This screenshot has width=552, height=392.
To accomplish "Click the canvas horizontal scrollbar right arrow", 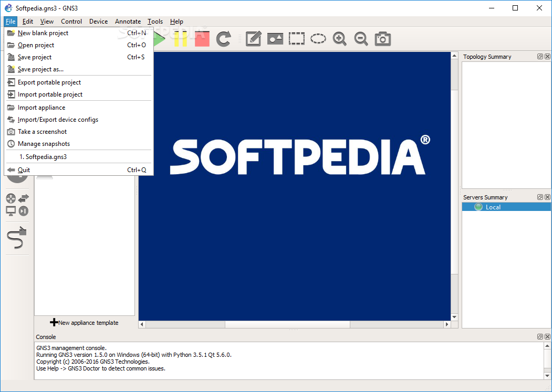I will coord(447,324).
